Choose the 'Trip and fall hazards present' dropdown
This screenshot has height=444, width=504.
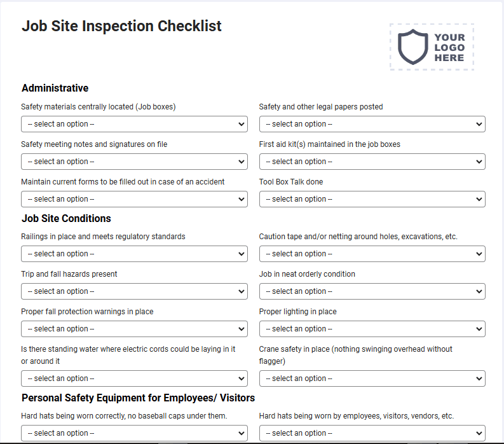(134, 291)
